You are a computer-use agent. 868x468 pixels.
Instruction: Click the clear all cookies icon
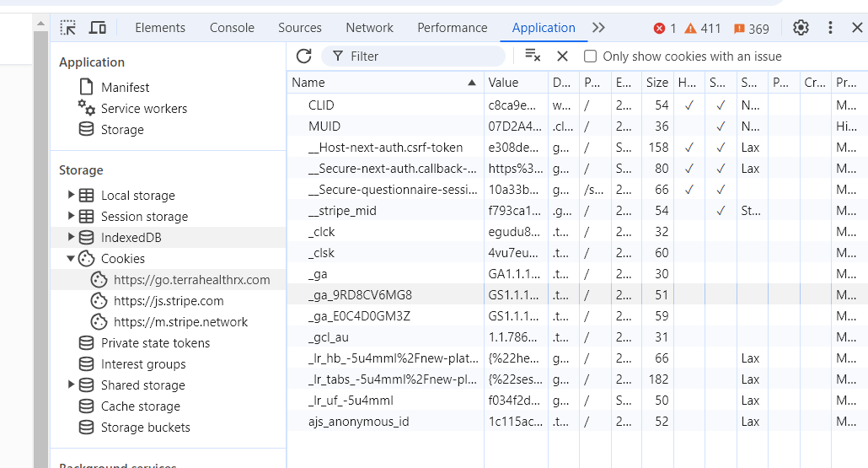[533, 56]
